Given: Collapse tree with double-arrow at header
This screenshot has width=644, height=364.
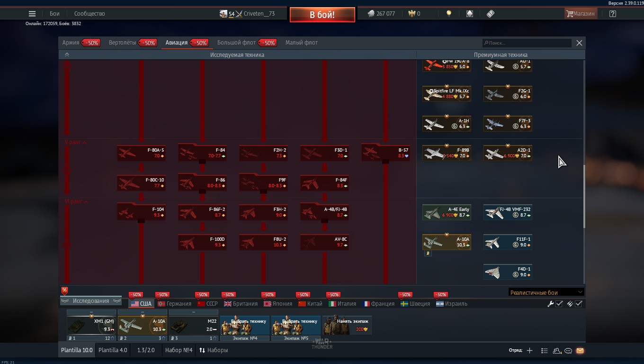Looking at the screenshot, I should point(67,55).
